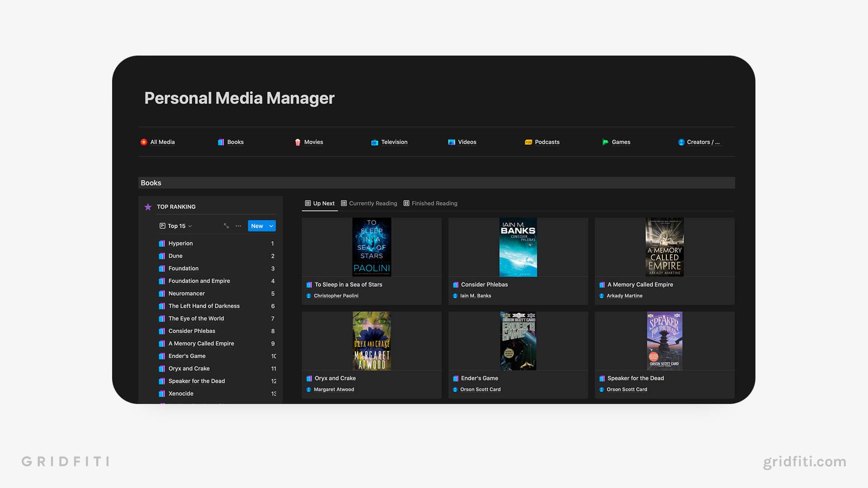The image size is (868, 488).
Task: Open the All Media page link
Action: click(162, 142)
